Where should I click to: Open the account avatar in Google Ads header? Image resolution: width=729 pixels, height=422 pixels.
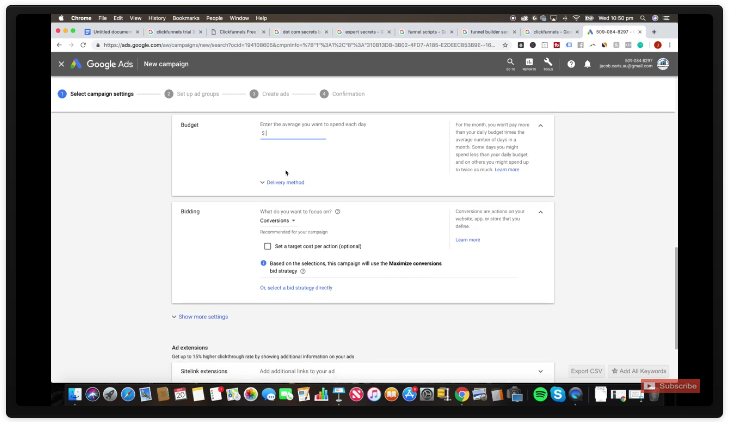(663, 64)
